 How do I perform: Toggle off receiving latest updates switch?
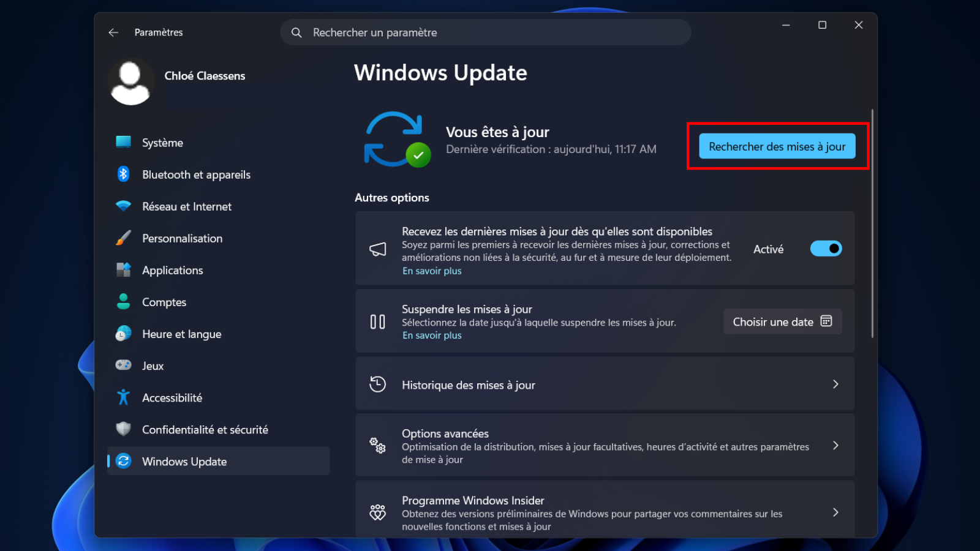pos(826,249)
